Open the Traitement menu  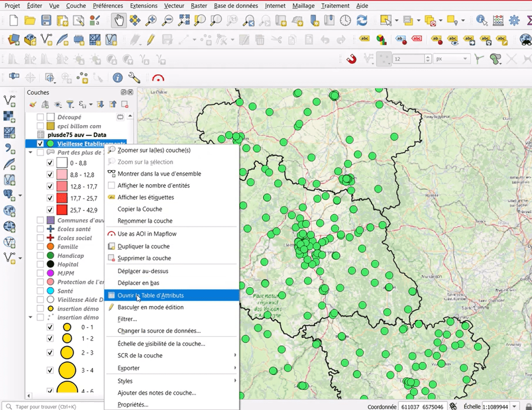(x=335, y=6)
